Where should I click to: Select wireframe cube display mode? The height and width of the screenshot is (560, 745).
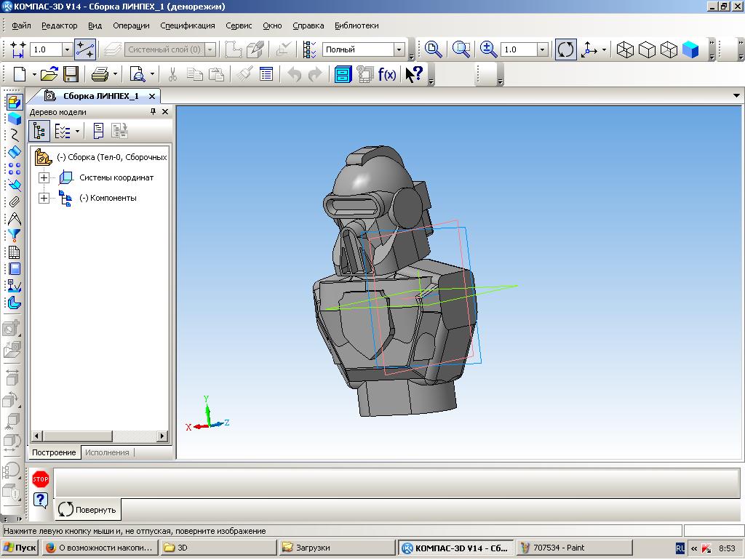tap(625, 49)
